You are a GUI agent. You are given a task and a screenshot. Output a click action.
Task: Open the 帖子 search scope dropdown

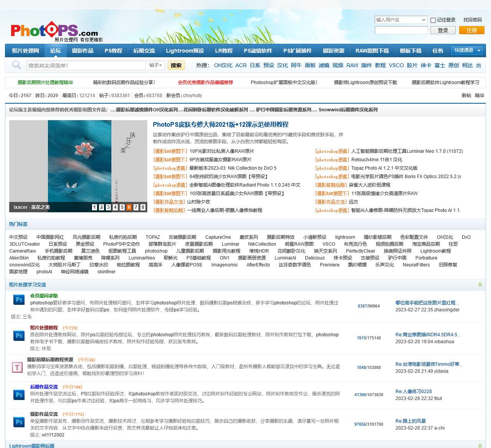point(155,65)
